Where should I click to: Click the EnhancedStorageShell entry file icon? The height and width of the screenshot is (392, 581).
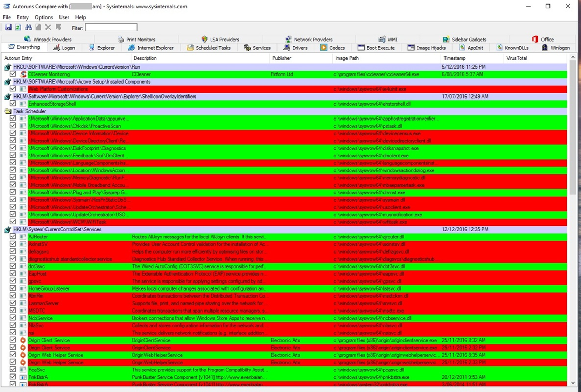pos(23,104)
